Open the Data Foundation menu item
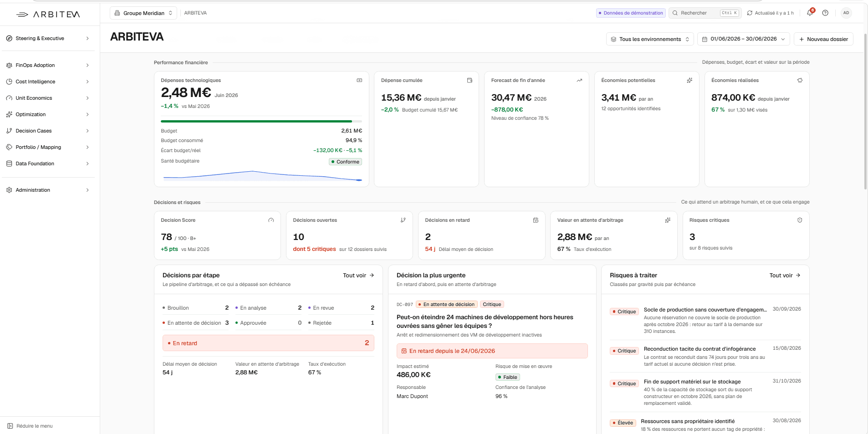 click(47, 163)
